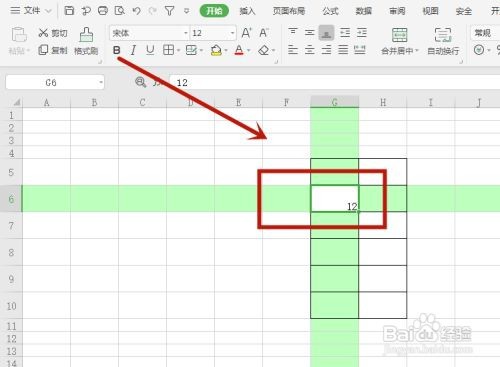Viewport: 500px width, 367px height.
Task: Click the Print icon in quick toolbar
Action: click(x=103, y=11)
